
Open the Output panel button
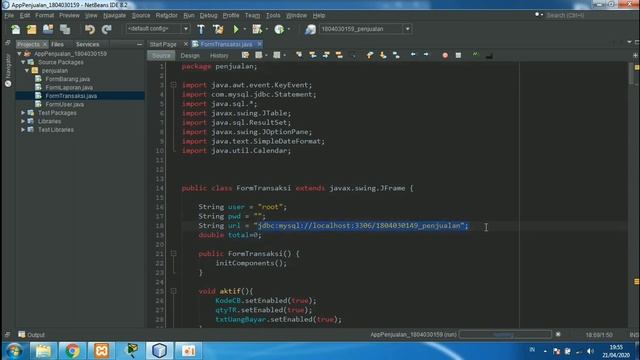coord(31,335)
